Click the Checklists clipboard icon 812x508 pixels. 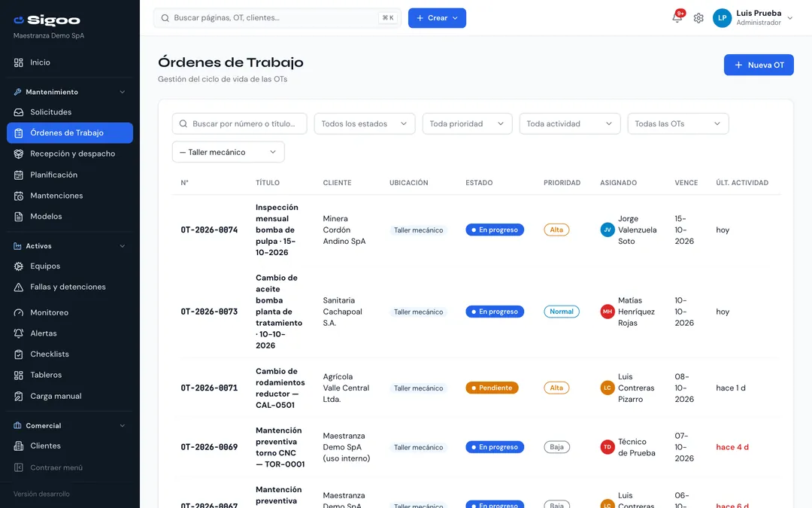19,354
